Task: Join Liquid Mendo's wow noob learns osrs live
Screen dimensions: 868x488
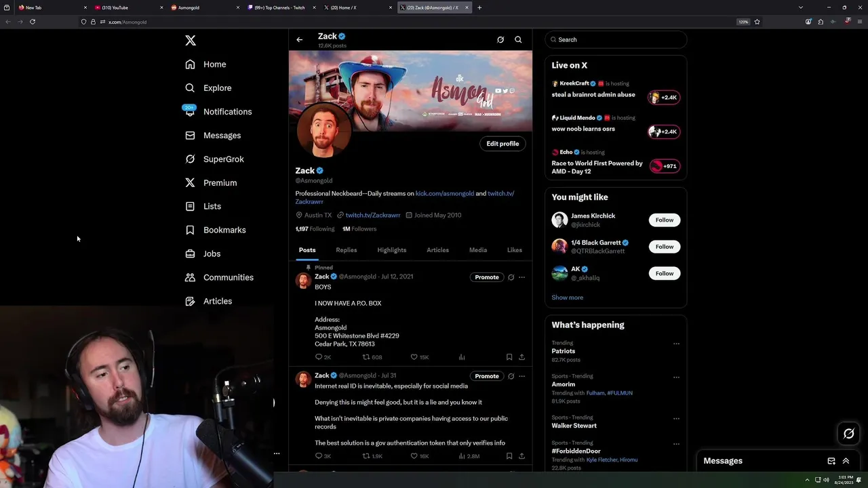Action: (x=664, y=131)
